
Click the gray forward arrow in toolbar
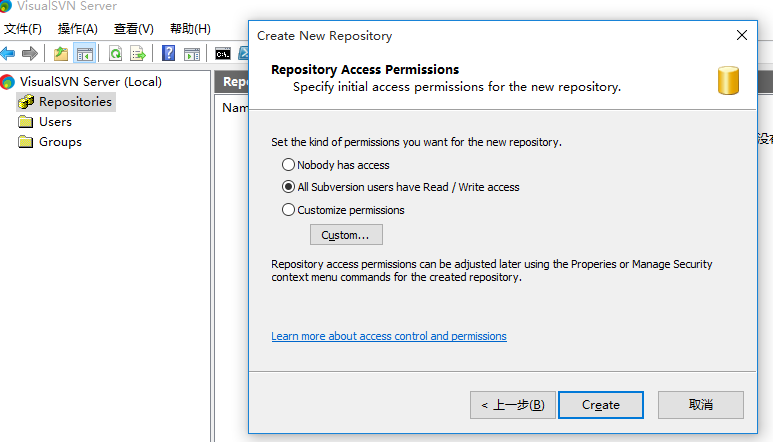click(x=30, y=53)
